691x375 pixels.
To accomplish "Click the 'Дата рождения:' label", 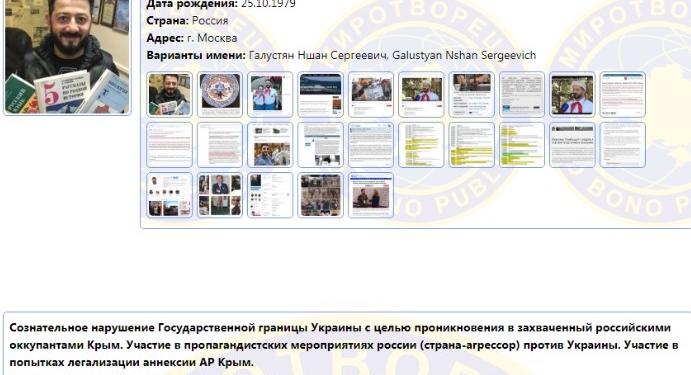I will pyautogui.click(x=192, y=4).
